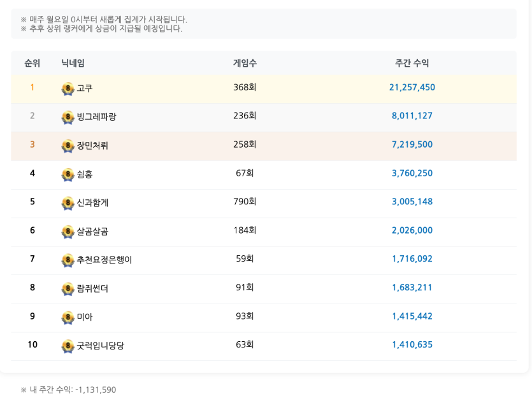The image size is (532, 415).
Task: Click weekly profit 1,415,442
Action: click(x=412, y=316)
